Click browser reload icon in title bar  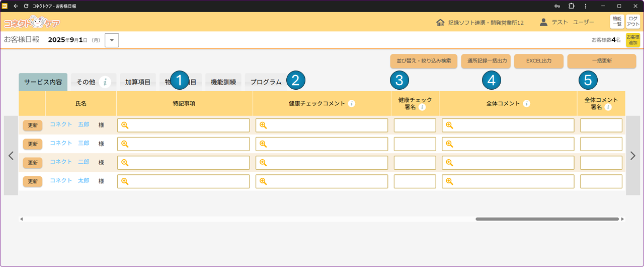pos(26,6)
